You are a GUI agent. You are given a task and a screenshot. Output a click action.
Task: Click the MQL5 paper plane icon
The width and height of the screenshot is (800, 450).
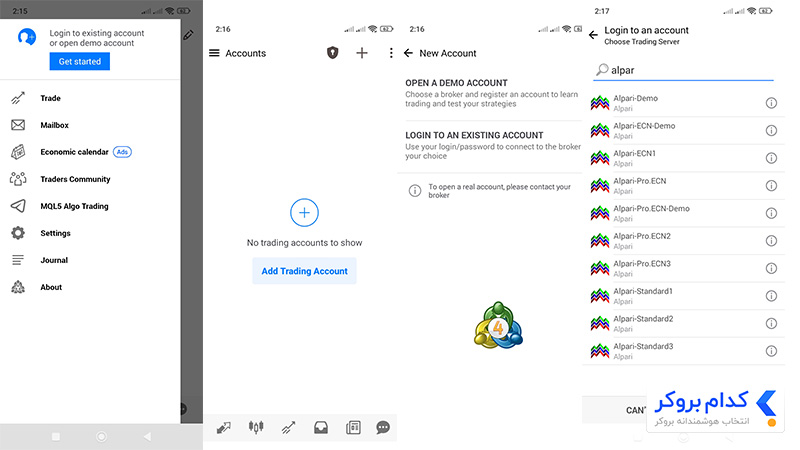(18, 206)
